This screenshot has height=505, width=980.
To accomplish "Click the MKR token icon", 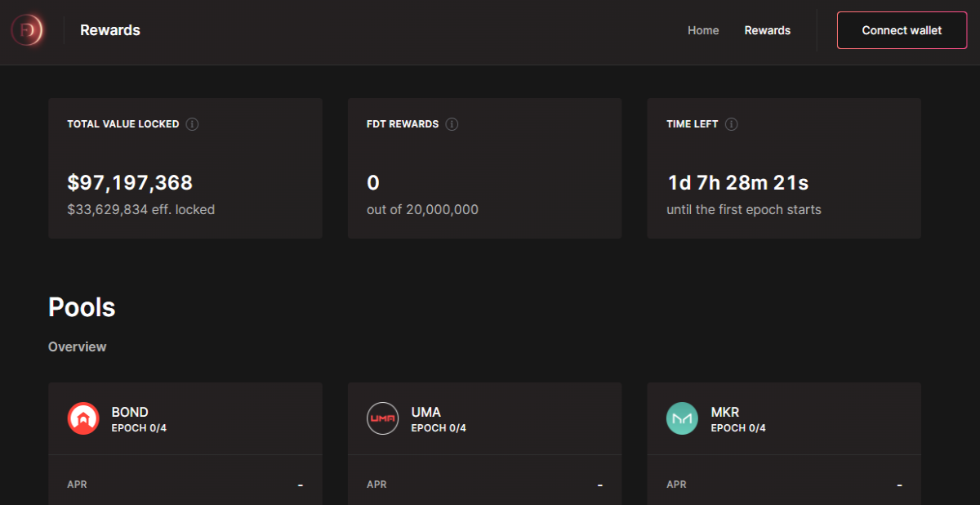I will 682,418.
